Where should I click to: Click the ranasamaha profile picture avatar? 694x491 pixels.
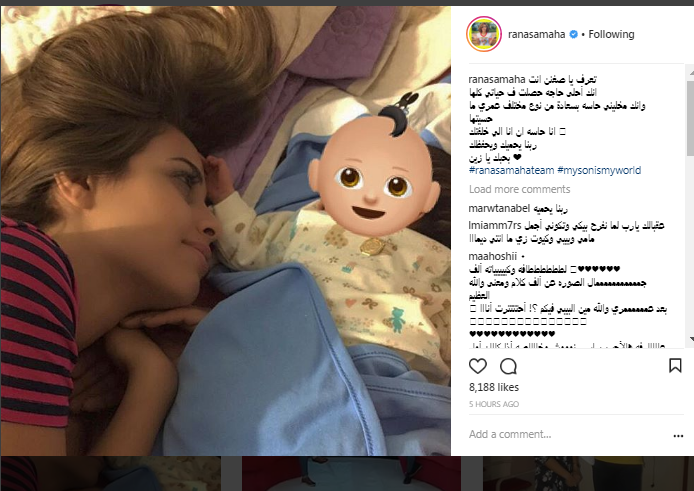click(484, 34)
